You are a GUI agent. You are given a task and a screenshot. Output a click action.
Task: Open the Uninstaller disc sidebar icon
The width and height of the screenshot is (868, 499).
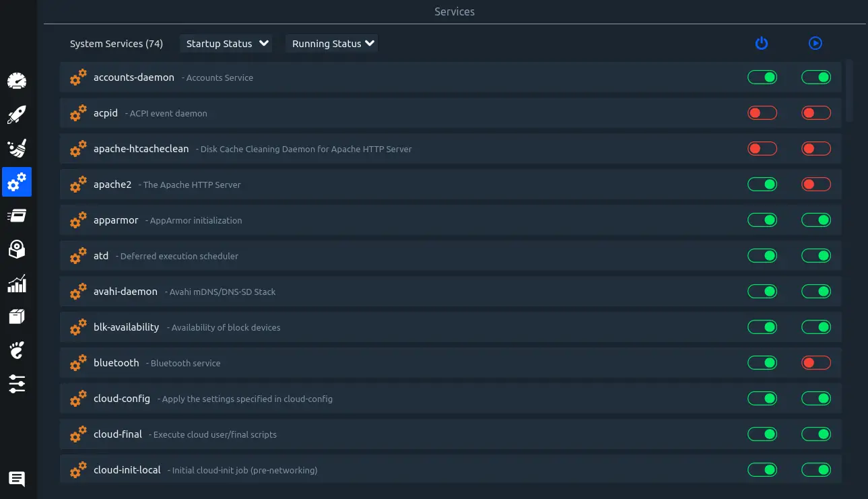(x=17, y=250)
